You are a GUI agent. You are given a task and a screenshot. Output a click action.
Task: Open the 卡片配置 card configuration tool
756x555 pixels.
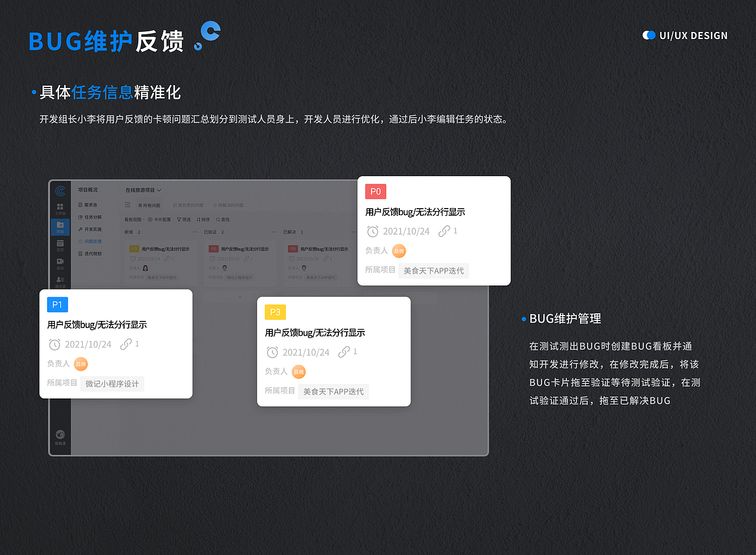tap(162, 219)
